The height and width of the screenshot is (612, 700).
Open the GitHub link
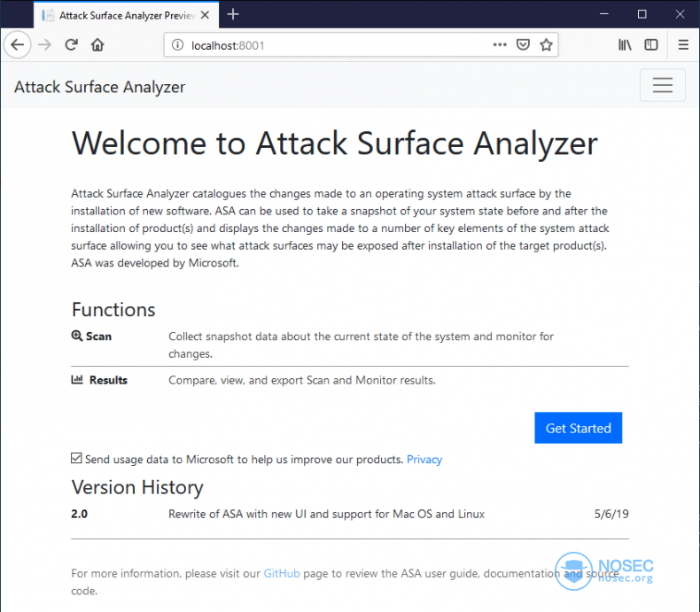tap(282, 573)
